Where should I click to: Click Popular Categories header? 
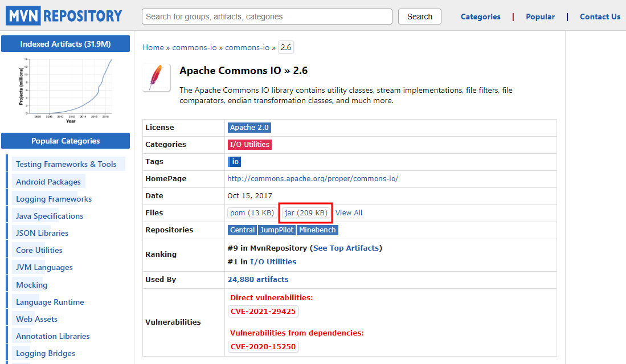tap(66, 141)
